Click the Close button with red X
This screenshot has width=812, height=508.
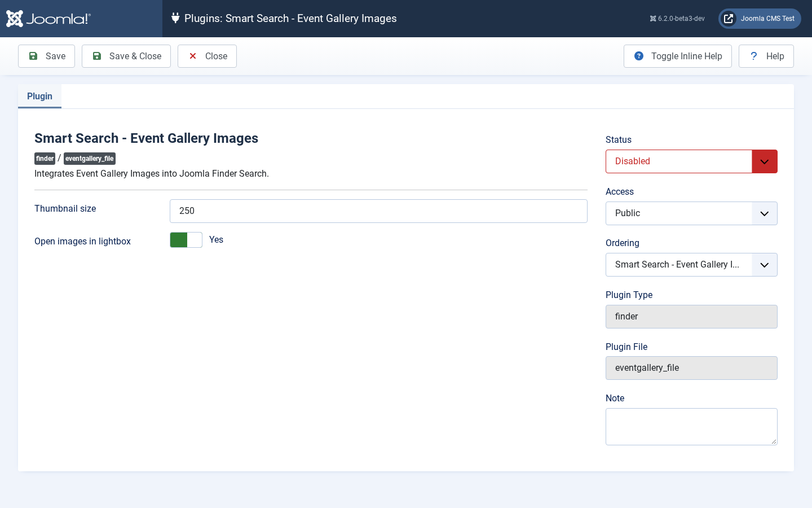point(207,56)
